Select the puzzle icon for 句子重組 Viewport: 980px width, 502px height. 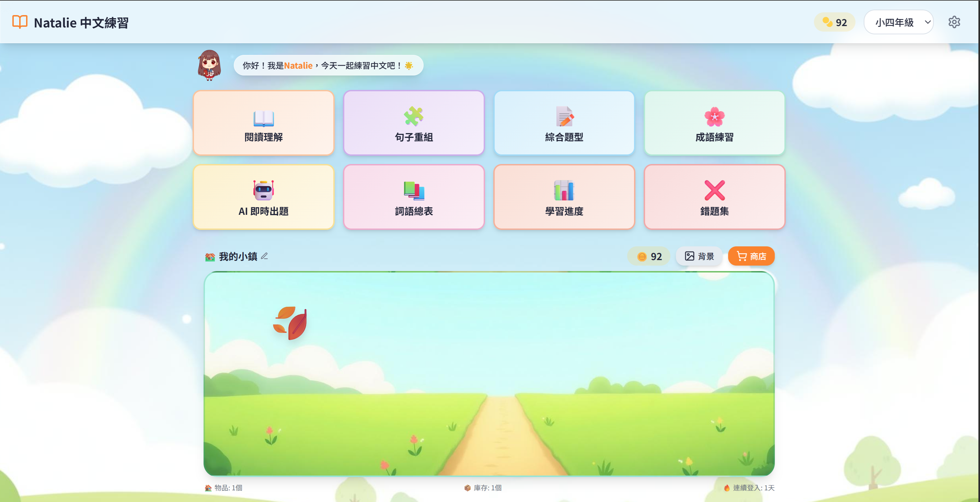413,117
